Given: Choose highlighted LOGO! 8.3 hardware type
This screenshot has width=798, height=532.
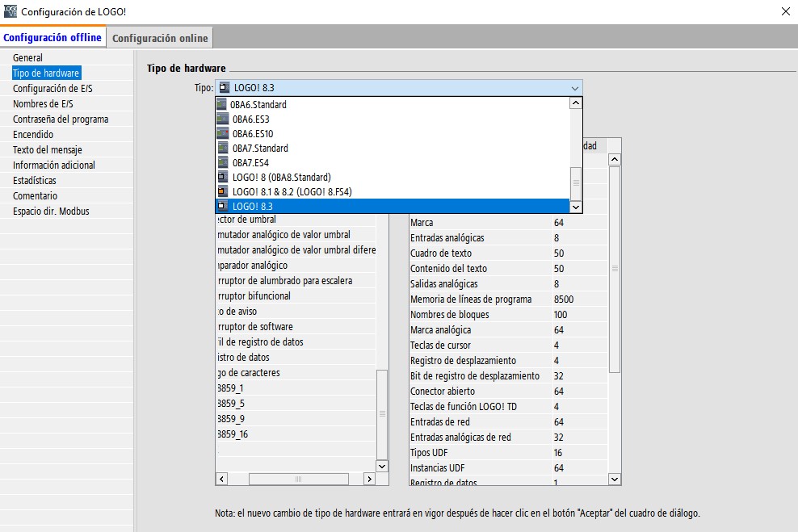Looking at the screenshot, I should click(x=393, y=206).
